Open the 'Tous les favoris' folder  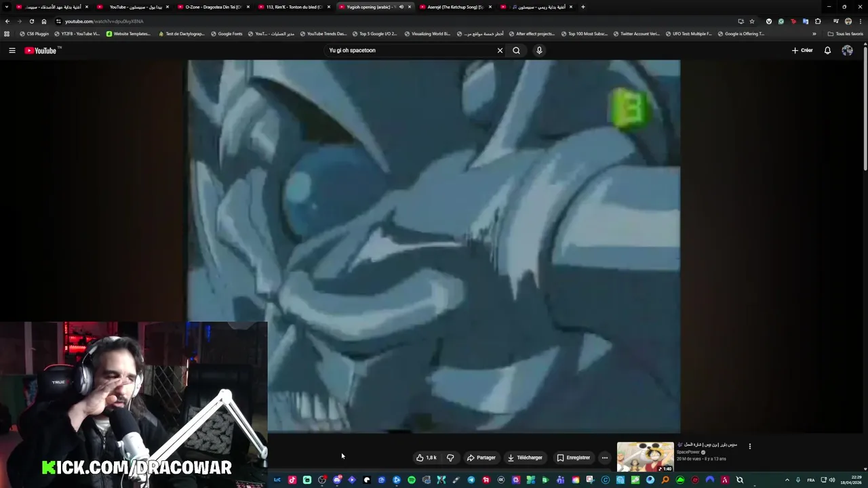point(846,33)
